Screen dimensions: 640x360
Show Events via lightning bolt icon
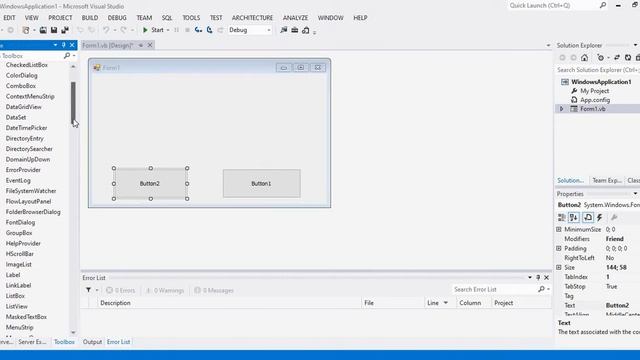[x=600, y=218]
